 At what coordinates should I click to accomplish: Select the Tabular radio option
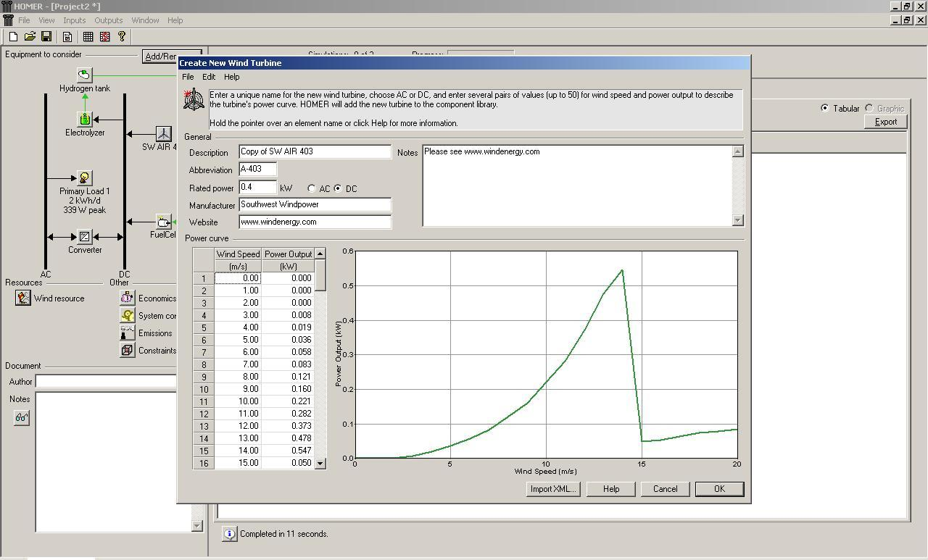[x=824, y=108]
